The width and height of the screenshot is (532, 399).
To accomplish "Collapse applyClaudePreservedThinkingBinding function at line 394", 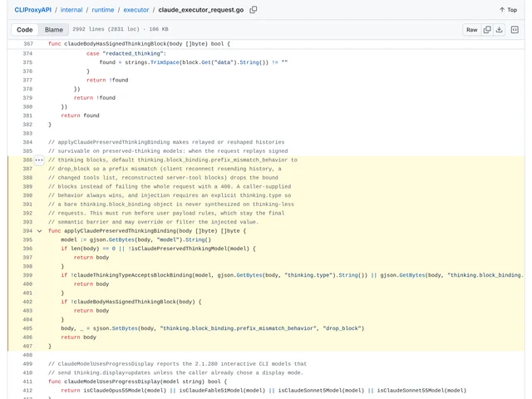I will (x=39, y=231).
